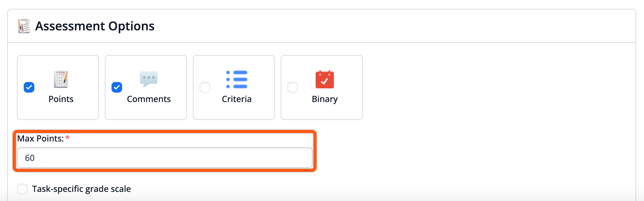Click the Max Points field label
This screenshot has width=644, height=201.
pyautogui.click(x=40, y=138)
